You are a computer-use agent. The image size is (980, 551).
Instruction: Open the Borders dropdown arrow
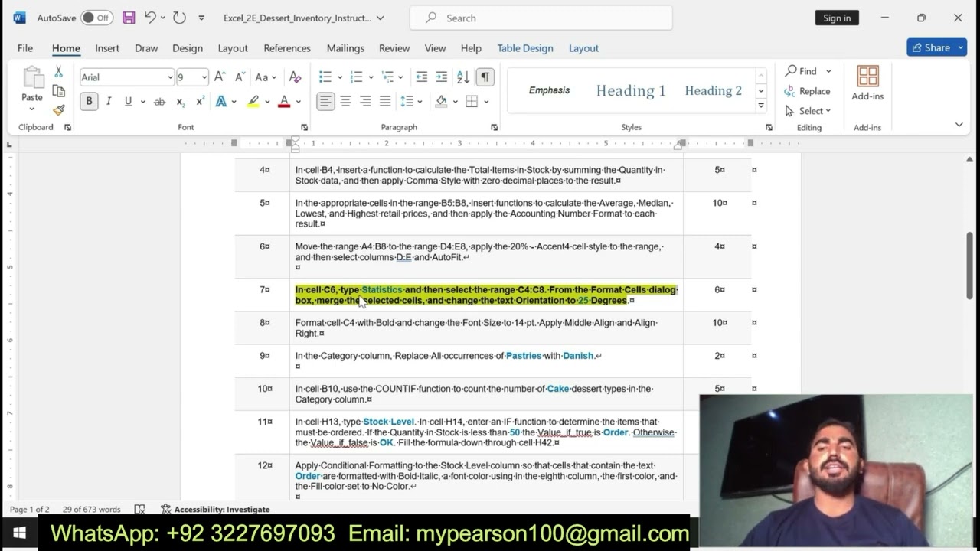point(485,102)
